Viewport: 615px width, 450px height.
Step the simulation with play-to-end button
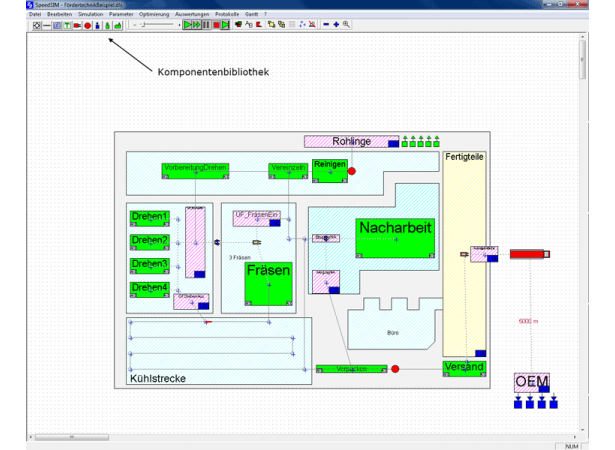[x=225, y=25]
